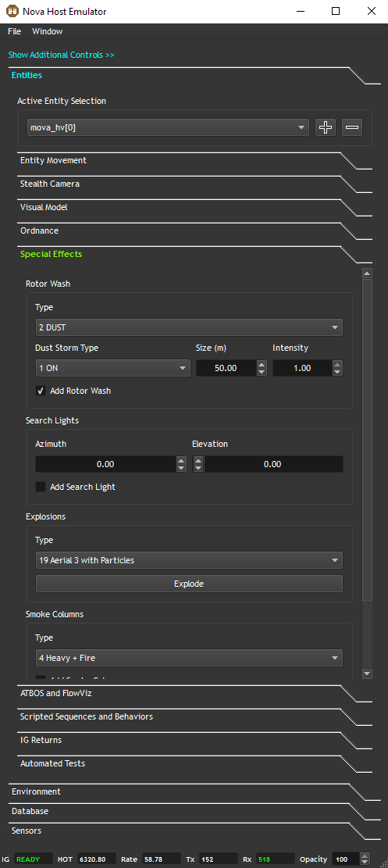This screenshot has height=868, width=388.
Task: Enable Add Search Light checkbox
Action: pos(41,488)
